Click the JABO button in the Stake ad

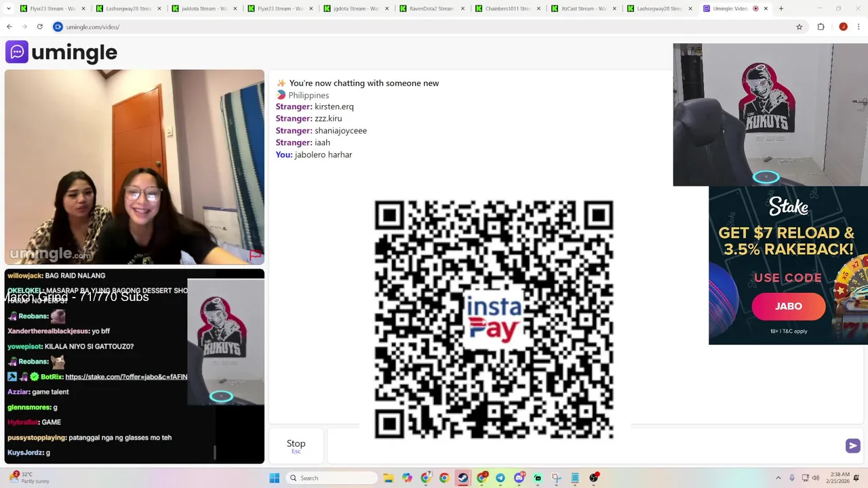788,306
